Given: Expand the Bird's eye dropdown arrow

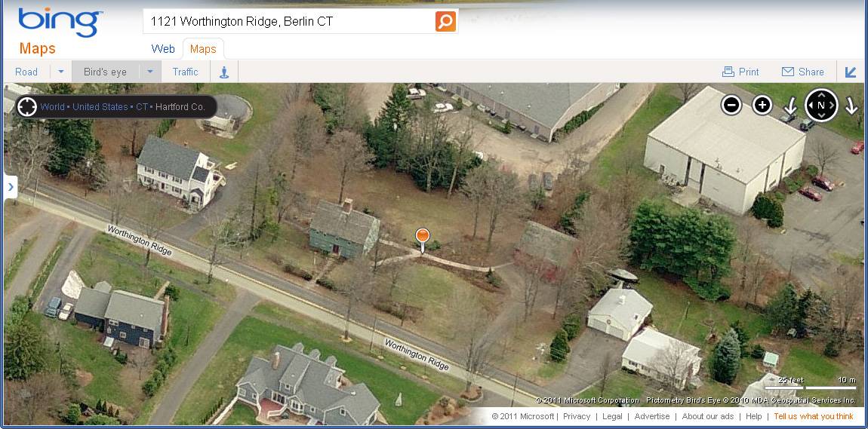Looking at the screenshot, I should pos(150,72).
